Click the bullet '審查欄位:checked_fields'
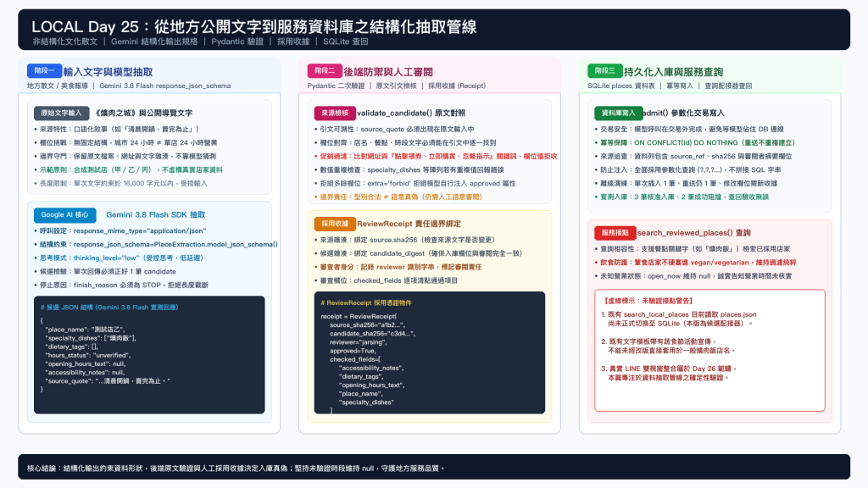 click(386, 280)
